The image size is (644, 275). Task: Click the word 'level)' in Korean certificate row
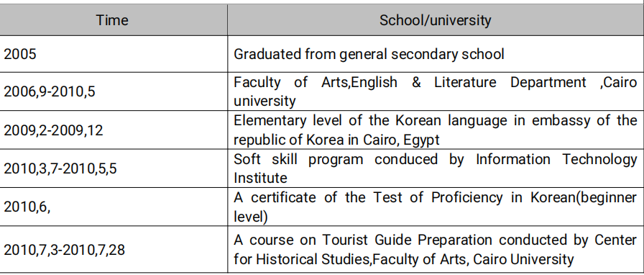click(x=251, y=217)
